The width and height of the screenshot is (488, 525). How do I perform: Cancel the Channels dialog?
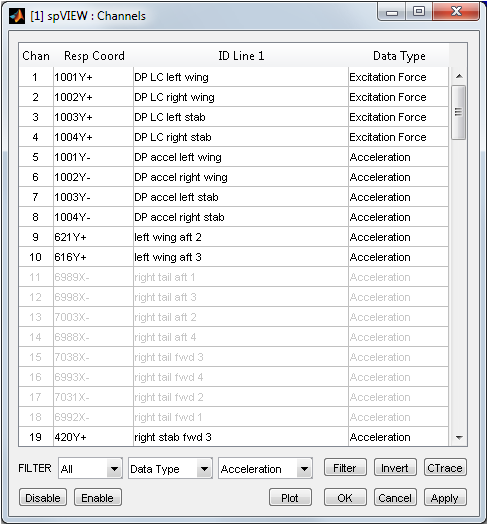[395, 498]
